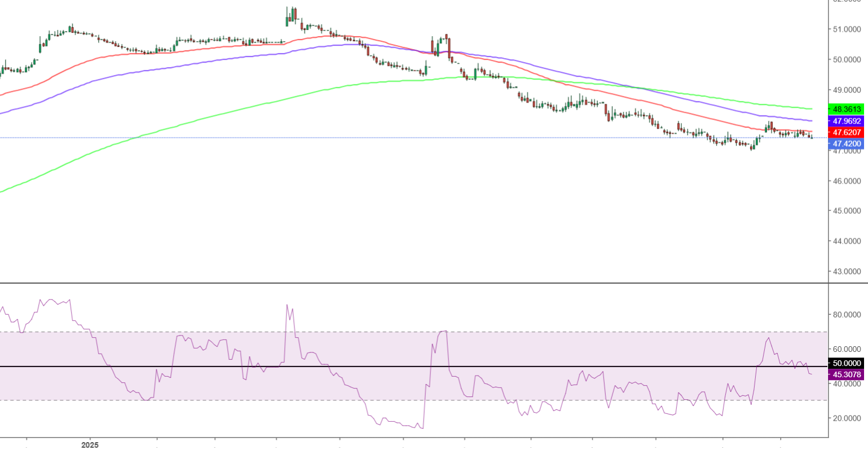This screenshot has width=868, height=450.
Task: Select the 45.0000 price axis tick label
Action: point(847,211)
